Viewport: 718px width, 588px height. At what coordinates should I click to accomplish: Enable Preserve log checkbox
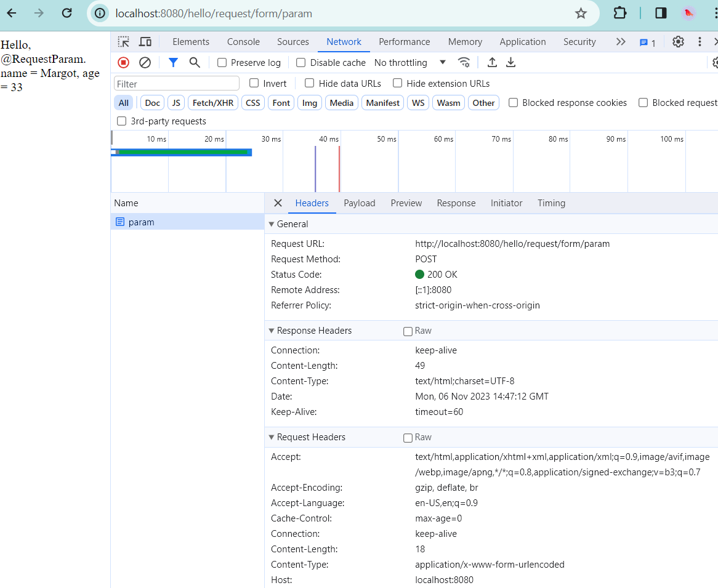point(222,62)
